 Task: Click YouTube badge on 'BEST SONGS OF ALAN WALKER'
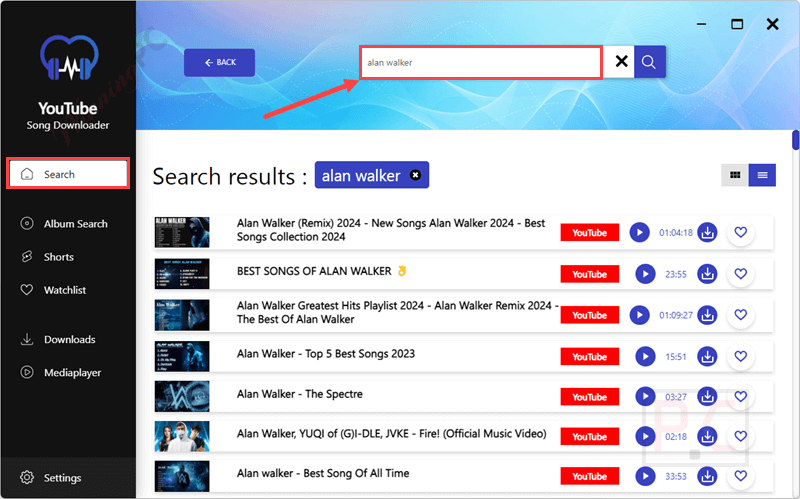pyautogui.click(x=589, y=274)
